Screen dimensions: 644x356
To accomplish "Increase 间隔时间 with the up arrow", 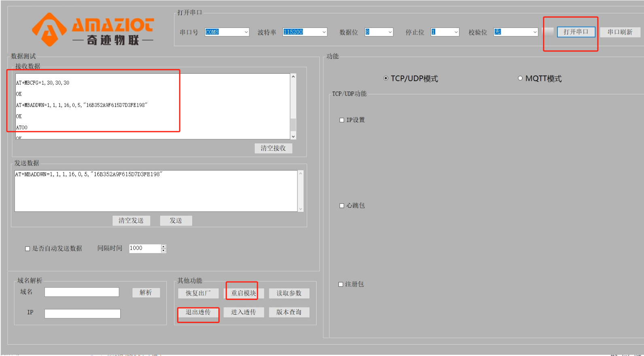I will [x=164, y=246].
